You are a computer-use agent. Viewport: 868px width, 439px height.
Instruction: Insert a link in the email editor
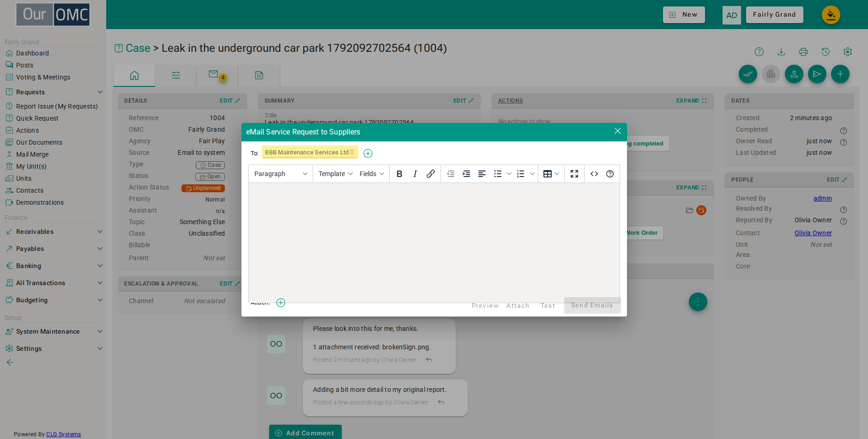pyautogui.click(x=431, y=174)
